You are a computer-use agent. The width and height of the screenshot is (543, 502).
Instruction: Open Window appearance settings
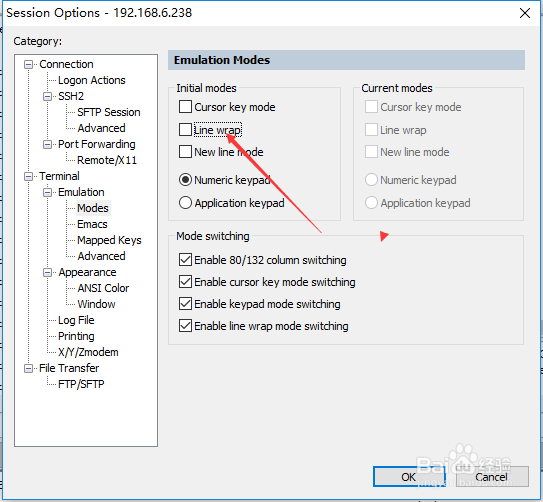click(x=96, y=304)
